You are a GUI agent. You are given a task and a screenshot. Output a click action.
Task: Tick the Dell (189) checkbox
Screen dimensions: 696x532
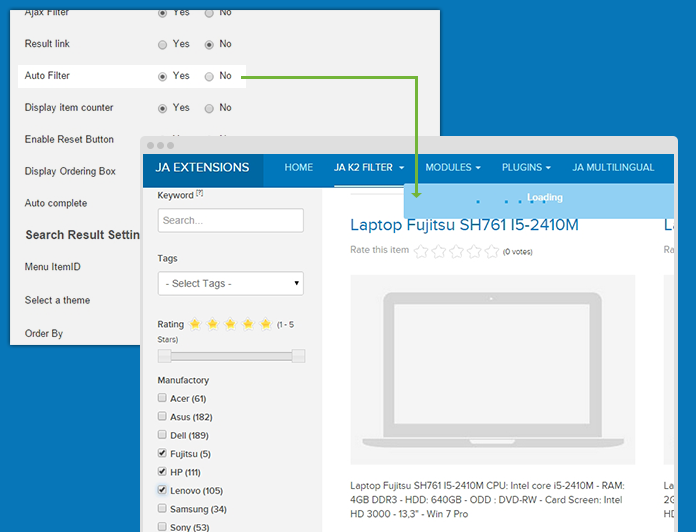[x=162, y=434]
